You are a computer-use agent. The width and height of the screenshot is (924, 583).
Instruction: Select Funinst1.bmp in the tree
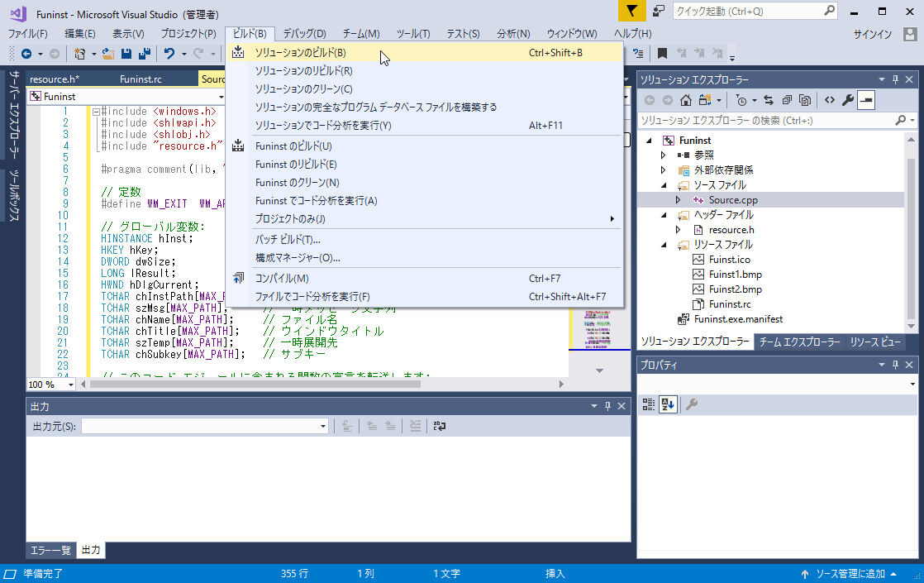(735, 274)
